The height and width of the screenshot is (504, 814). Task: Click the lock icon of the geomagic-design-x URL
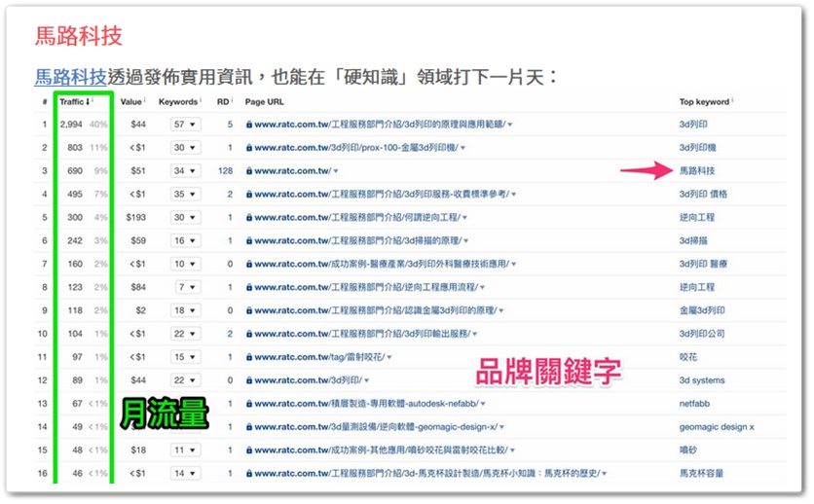click(x=249, y=427)
